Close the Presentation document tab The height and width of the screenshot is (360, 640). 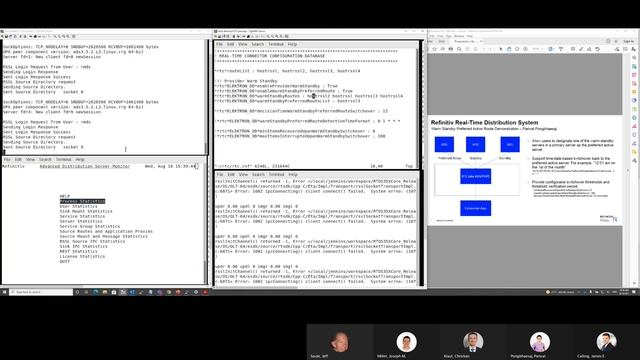[481, 41]
